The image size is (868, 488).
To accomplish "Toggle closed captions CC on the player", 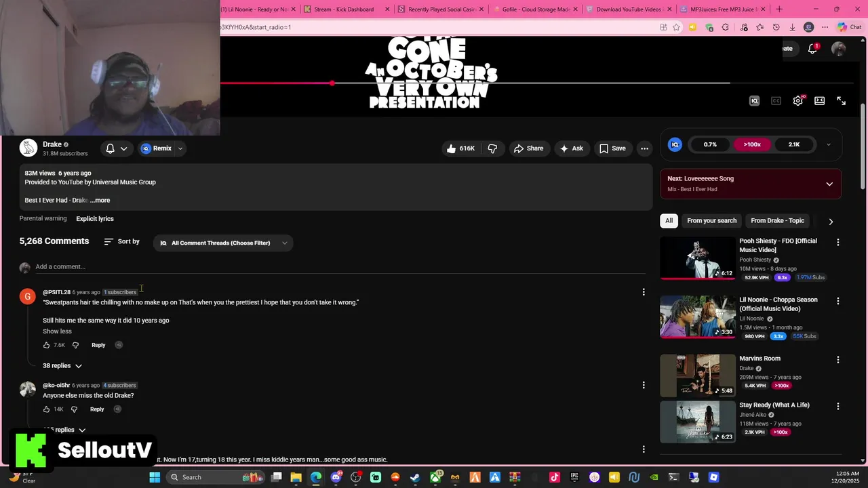I will [776, 100].
